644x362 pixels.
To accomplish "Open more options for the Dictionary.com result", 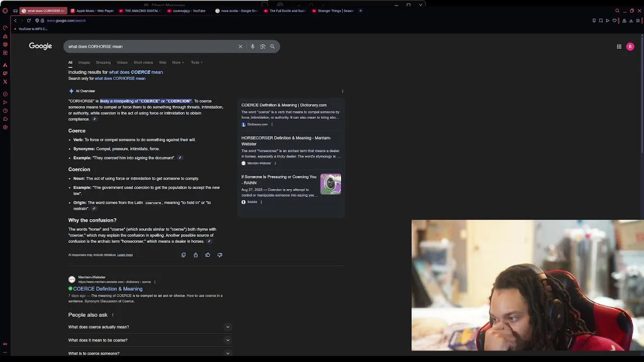I will (x=272, y=124).
